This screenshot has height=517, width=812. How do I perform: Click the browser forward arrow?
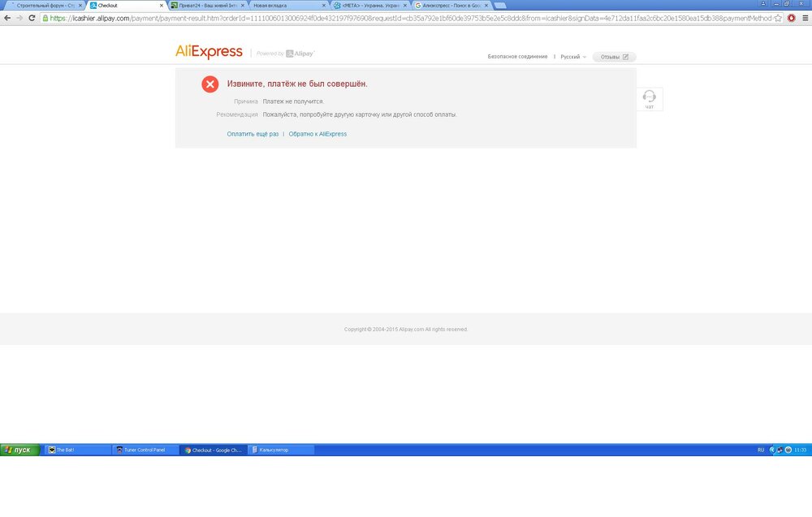(x=19, y=18)
